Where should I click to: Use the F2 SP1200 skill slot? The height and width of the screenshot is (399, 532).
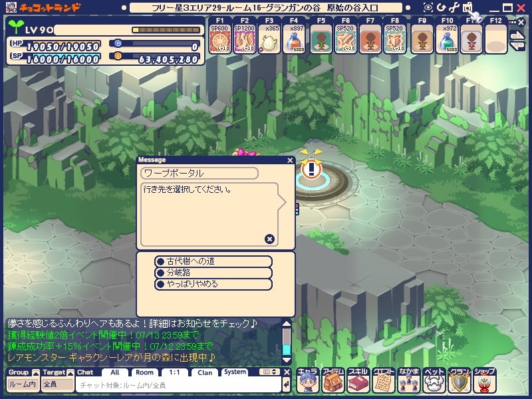pos(244,39)
